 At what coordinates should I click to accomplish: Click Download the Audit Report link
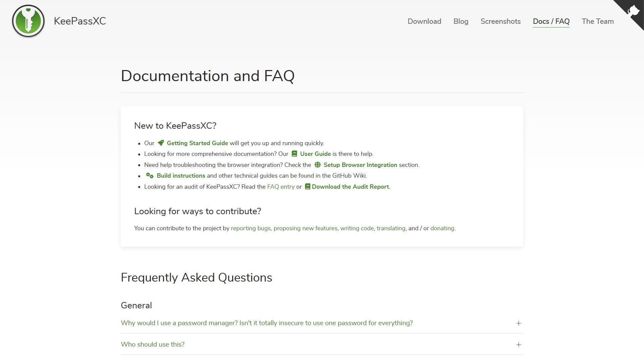351,187
